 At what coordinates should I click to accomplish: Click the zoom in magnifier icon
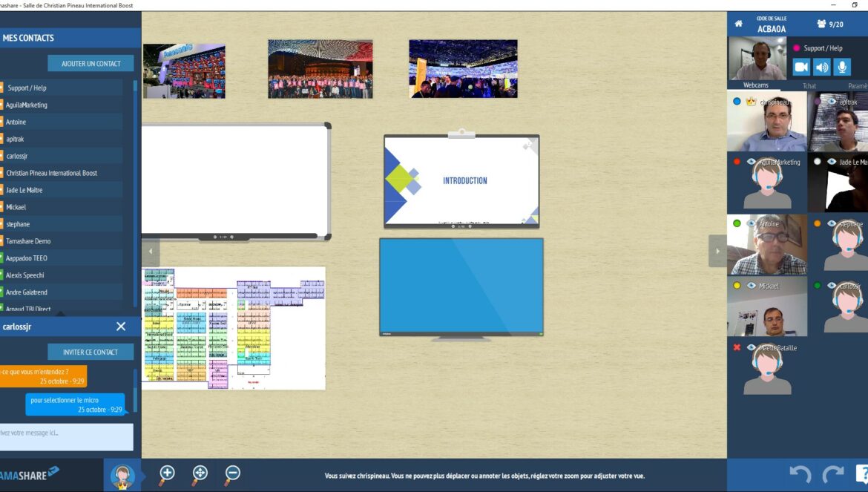167,473
